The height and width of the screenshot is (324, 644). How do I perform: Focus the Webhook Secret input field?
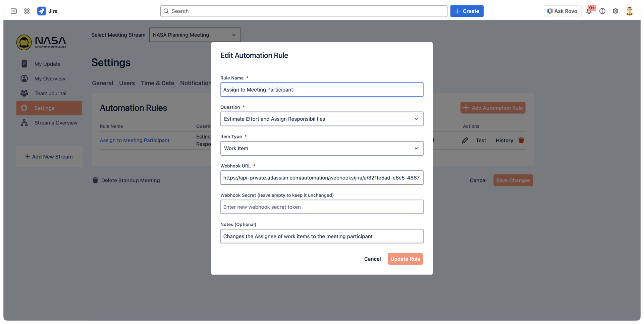tap(321, 207)
